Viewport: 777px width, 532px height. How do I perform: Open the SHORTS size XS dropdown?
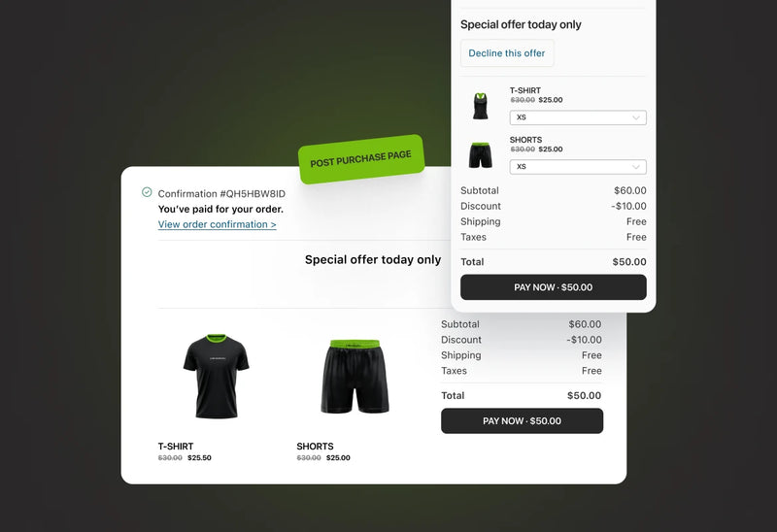578,166
